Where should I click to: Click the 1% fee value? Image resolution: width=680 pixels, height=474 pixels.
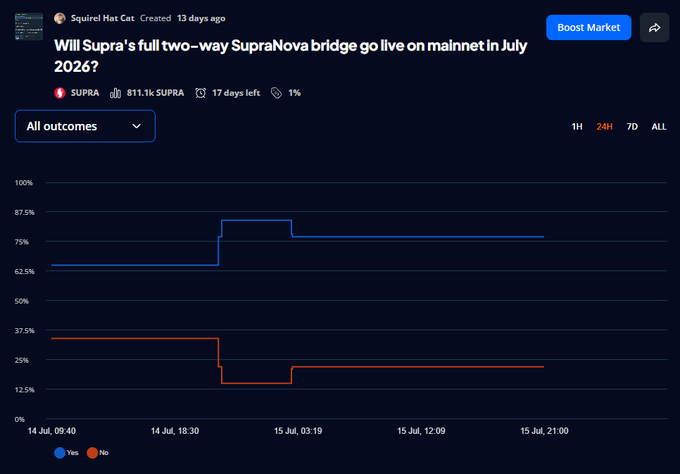click(x=294, y=93)
